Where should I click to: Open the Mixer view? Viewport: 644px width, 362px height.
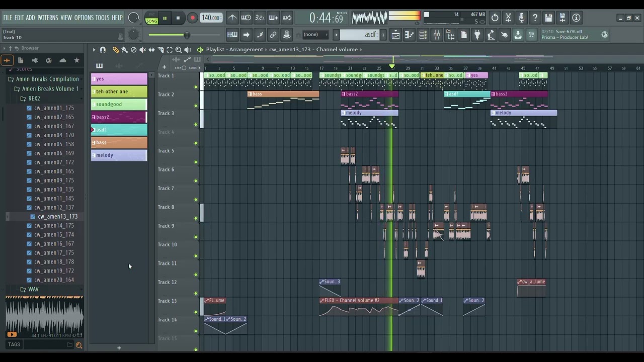437,35
